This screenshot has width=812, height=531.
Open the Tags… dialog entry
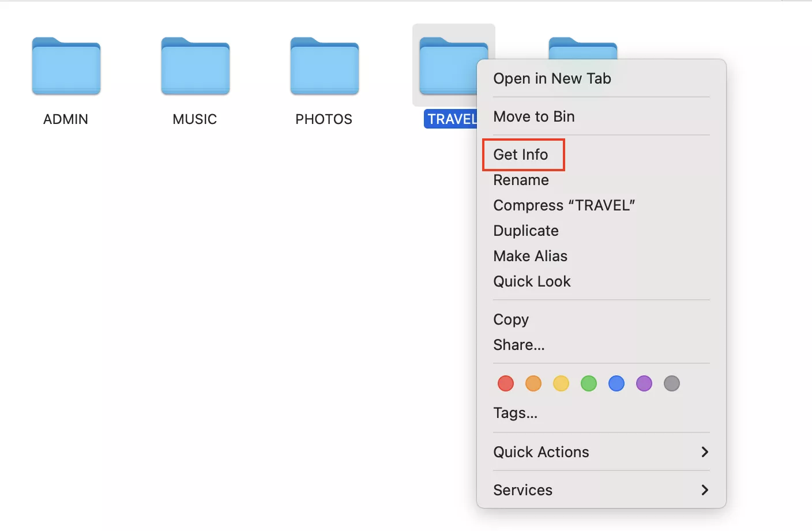(x=516, y=413)
